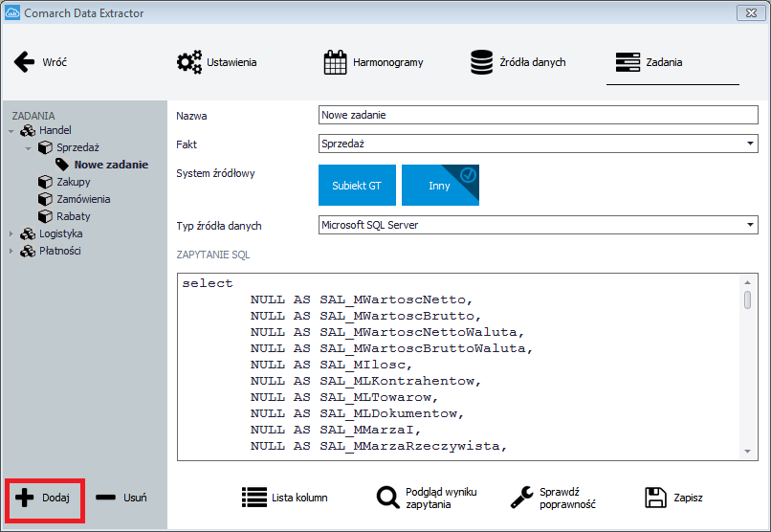Select the Płatności tree item label
The height and width of the screenshot is (532, 771).
(x=60, y=251)
